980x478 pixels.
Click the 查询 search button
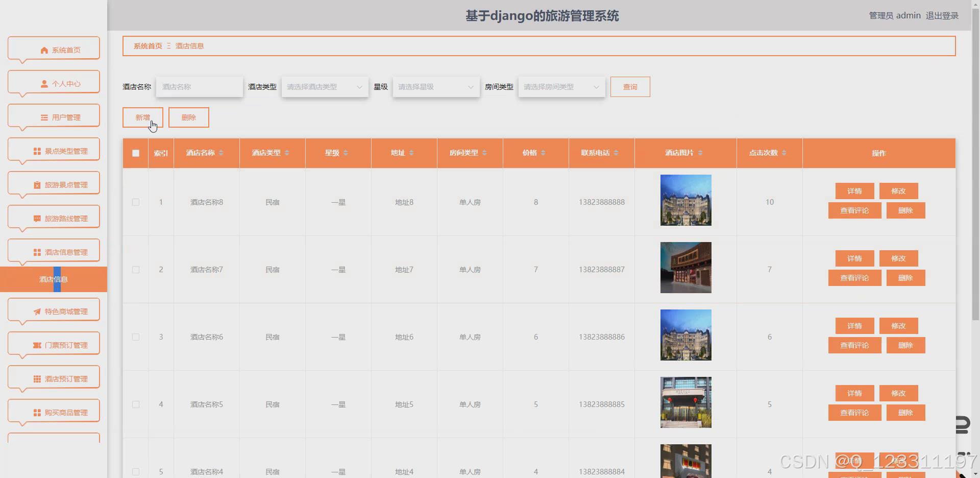[630, 87]
